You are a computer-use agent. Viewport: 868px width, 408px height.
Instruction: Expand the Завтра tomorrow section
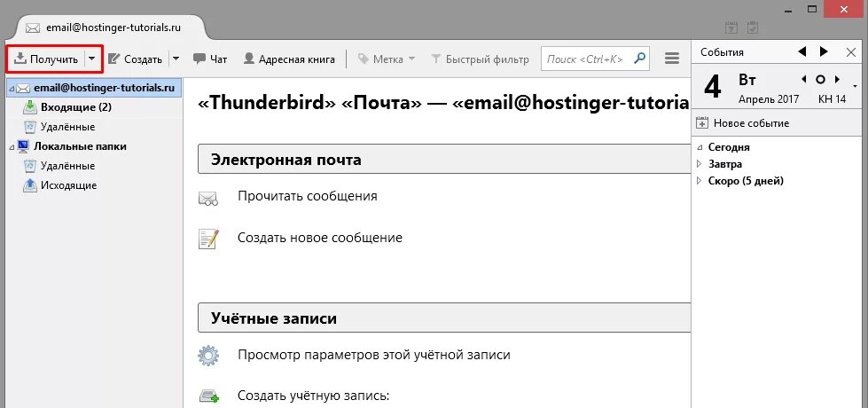pyautogui.click(x=700, y=164)
